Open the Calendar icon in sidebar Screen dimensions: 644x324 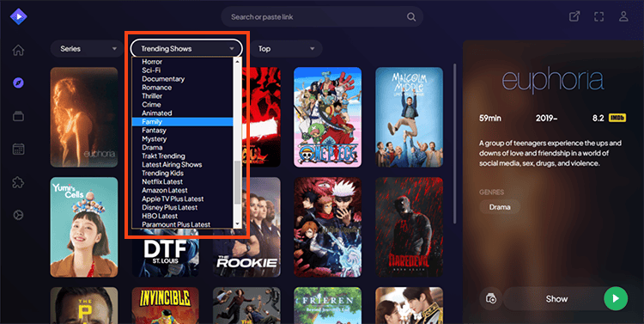[x=18, y=149]
